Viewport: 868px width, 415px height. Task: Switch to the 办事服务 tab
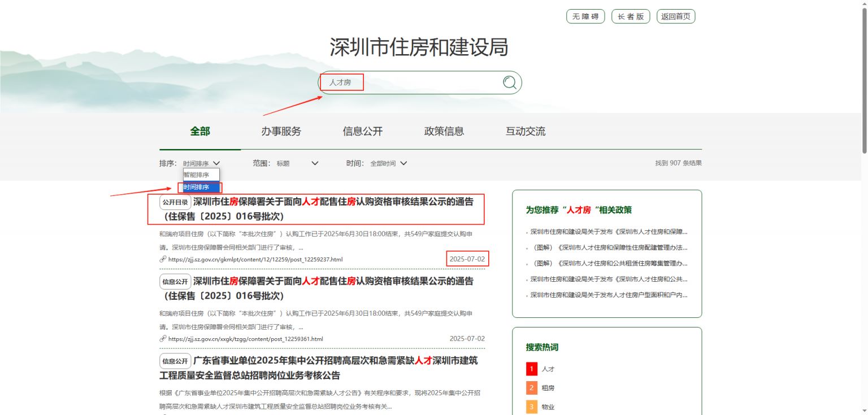(x=281, y=131)
